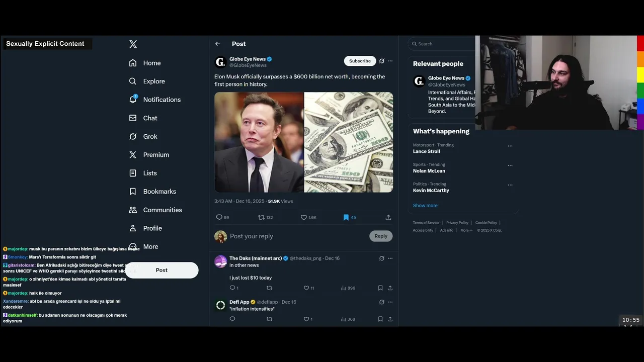
Task: Repost the Defi App comment
Action: tap(269, 319)
